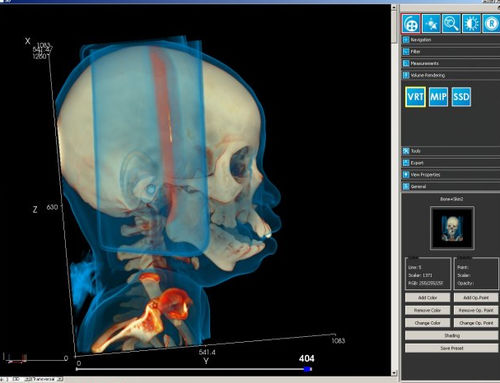Screen dimensions: 500x383
Task: Expand the View Properties section
Action: [x=451, y=175]
